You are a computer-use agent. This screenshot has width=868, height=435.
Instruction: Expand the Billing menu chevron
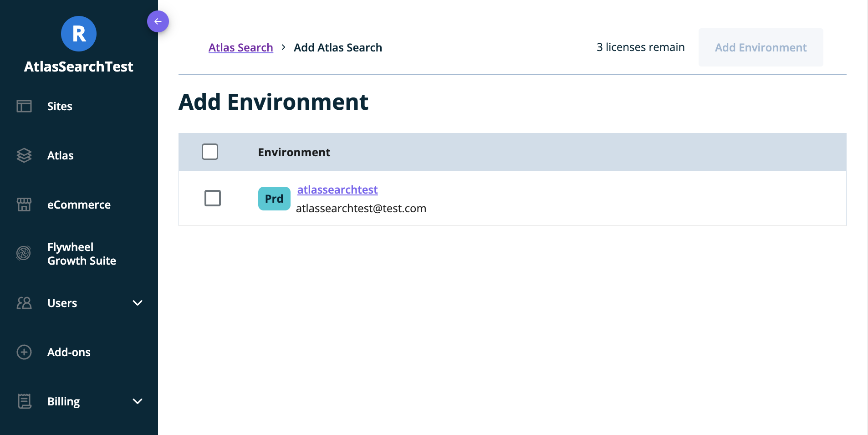pos(138,401)
